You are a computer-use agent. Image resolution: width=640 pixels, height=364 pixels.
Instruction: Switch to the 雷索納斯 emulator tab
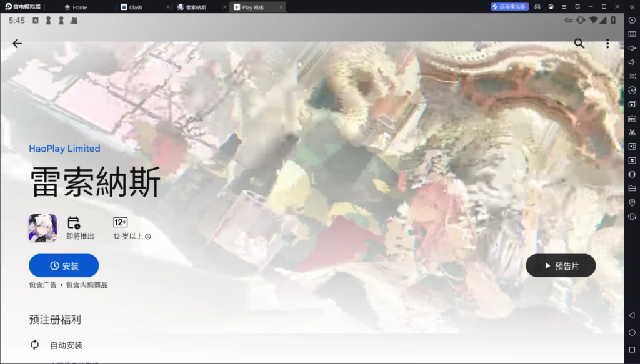pos(192,7)
